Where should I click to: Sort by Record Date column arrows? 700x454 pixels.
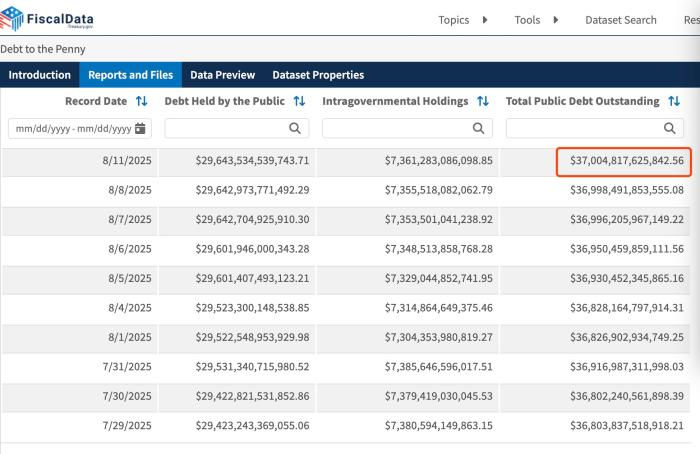click(143, 101)
